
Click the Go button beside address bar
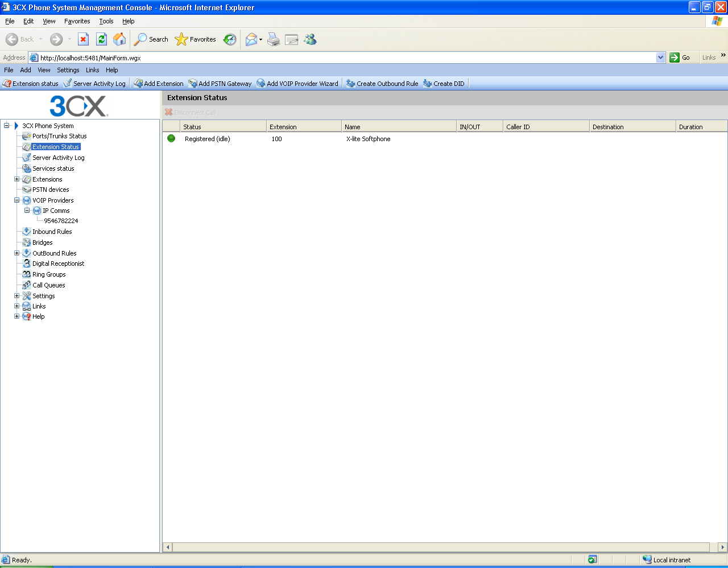[x=680, y=57]
